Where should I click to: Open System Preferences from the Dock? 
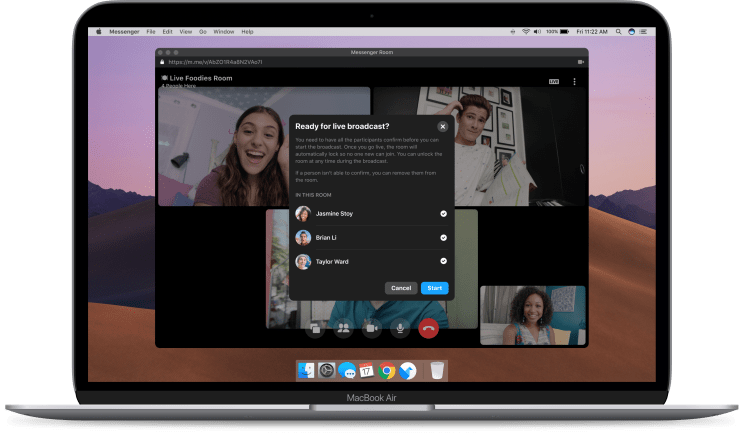click(x=326, y=371)
